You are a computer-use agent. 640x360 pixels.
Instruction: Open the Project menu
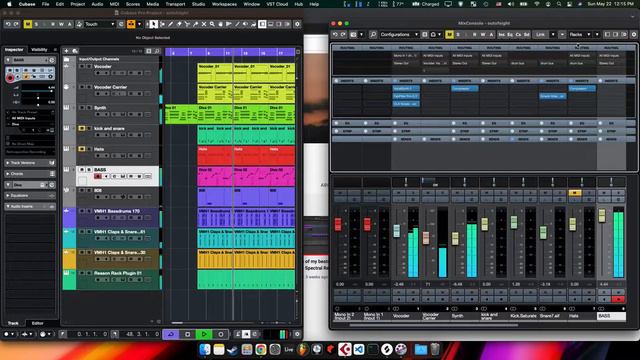(x=78, y=4)
